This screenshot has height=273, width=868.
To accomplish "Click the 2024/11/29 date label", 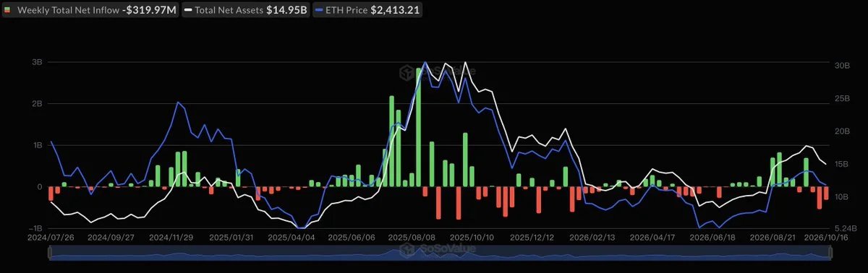I will pyautogui.click(x=171, y=237).
